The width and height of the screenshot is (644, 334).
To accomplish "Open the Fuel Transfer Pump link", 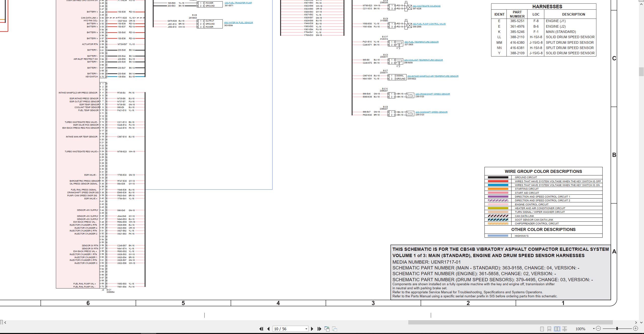I will coord(238,3).
